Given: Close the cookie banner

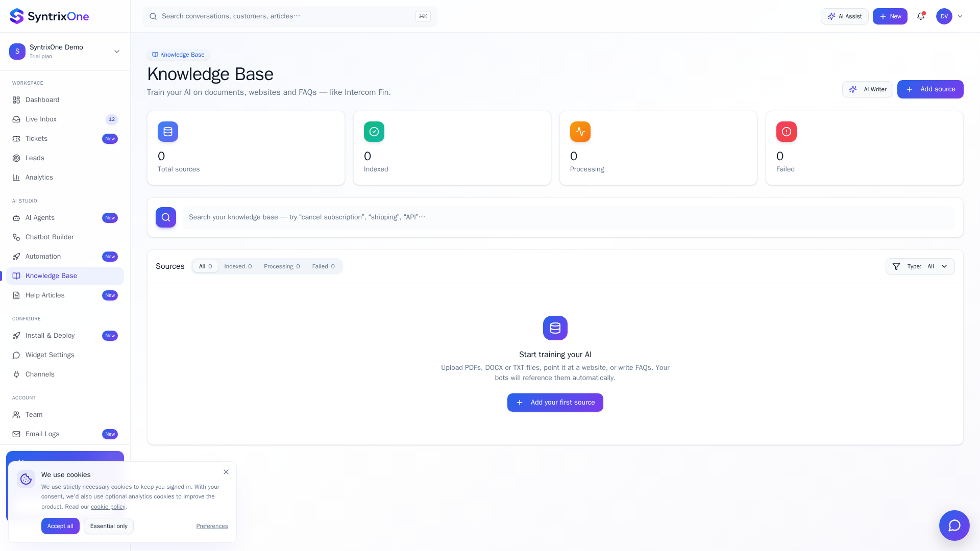Looking at the screenshot, I should click(226, 472).
